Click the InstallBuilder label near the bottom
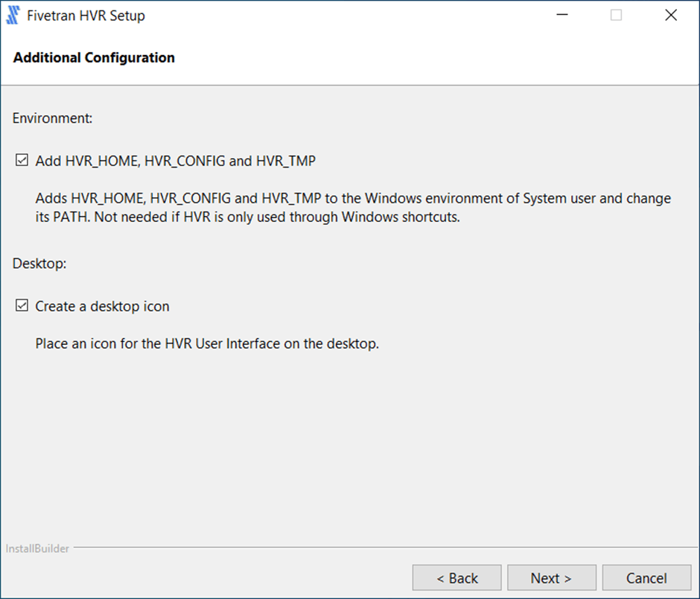Image resolution: width=700 pixels, height=599 pixels. pos(37,549)
